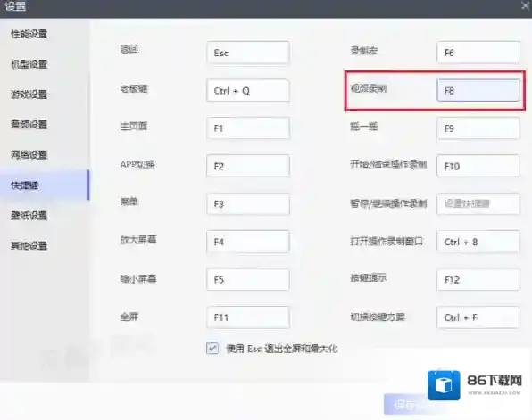The height and width of the screenshot is (420, 532).
Task: Close the settings dialog window
Action: pyautogui.click(x=526, y=5)
